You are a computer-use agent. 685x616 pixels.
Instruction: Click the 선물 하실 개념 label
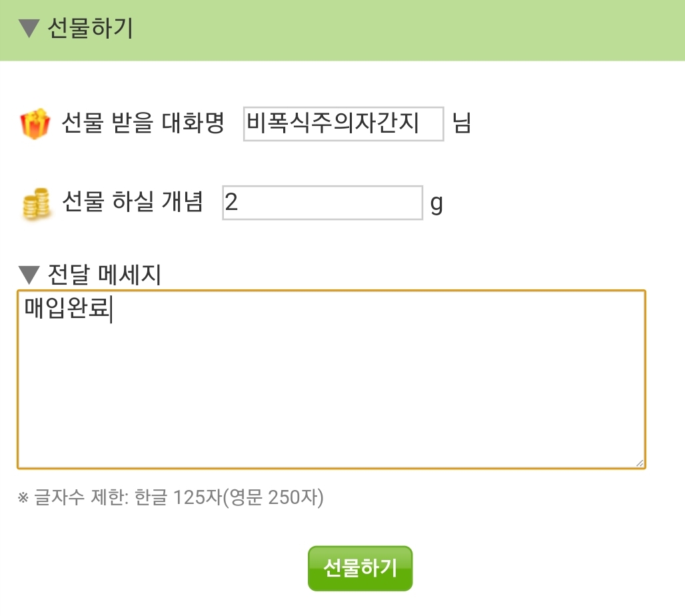[x=132, y=202]
